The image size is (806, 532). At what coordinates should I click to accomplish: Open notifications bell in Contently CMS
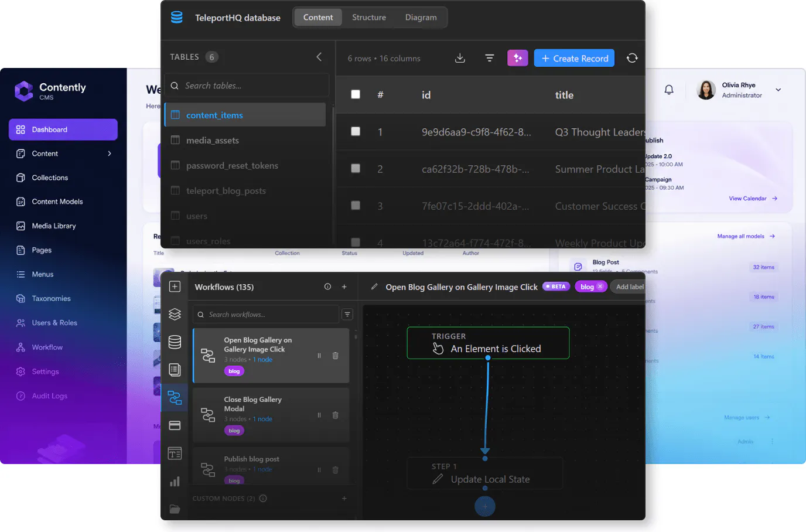[669, 90]
